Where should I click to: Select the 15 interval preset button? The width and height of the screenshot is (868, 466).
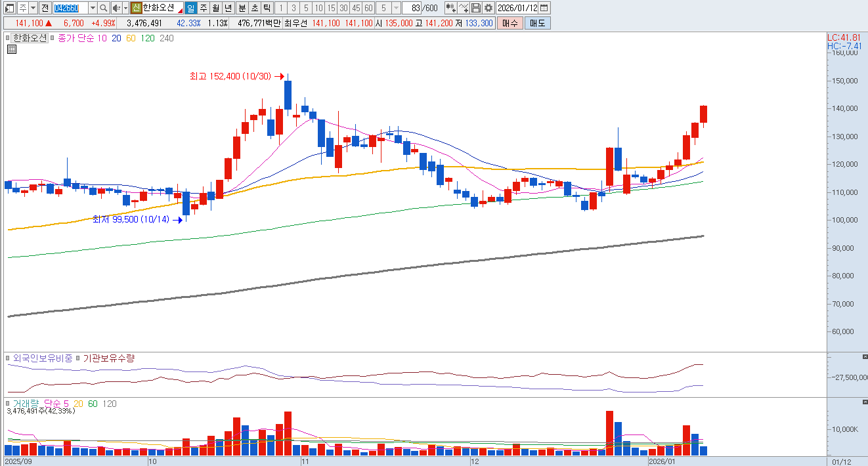click(331, 8)
